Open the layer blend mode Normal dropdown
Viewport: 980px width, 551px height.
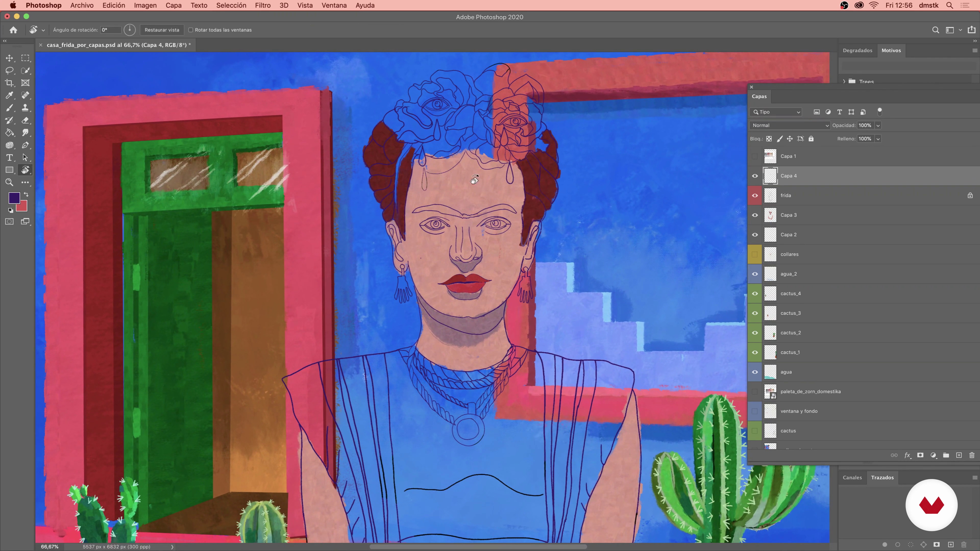790,126
